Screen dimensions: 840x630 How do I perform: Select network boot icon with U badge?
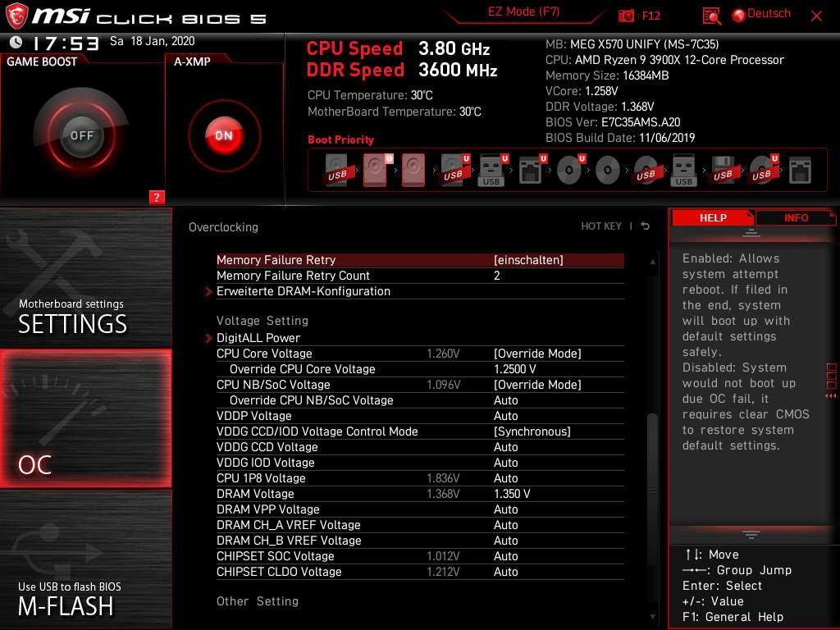click(531, 171)
